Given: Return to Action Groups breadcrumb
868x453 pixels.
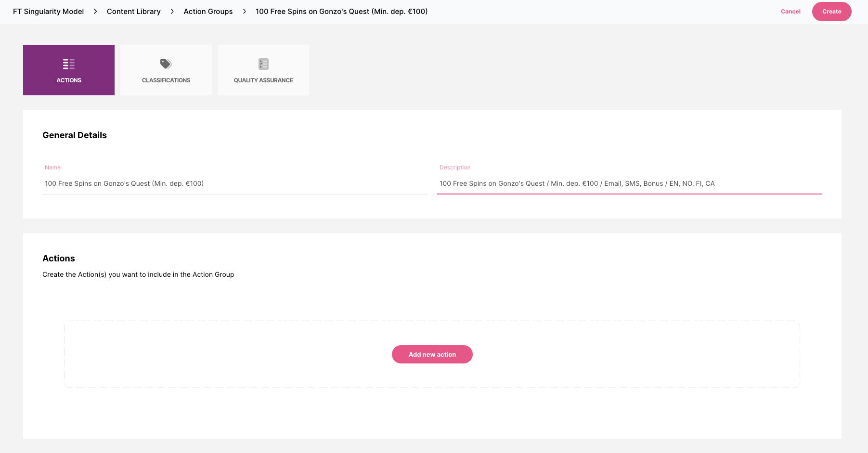Looking at the screenshot, I should (208, 12).
